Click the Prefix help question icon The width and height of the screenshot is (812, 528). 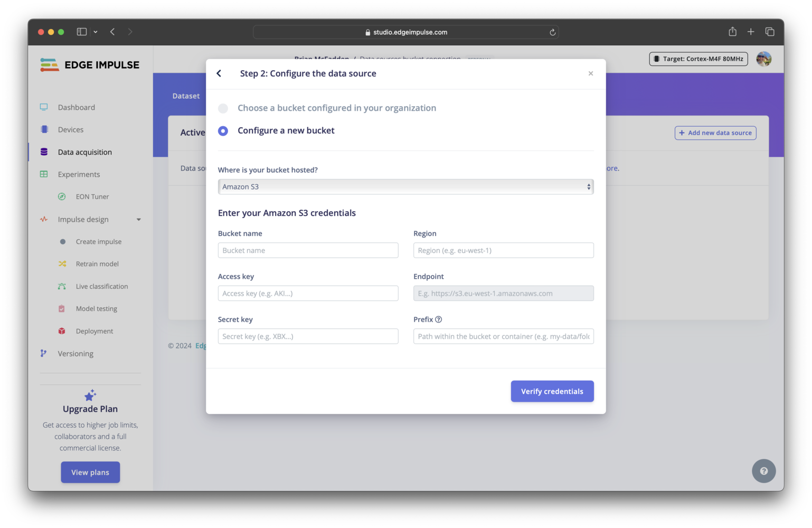[x=438, y=319]
